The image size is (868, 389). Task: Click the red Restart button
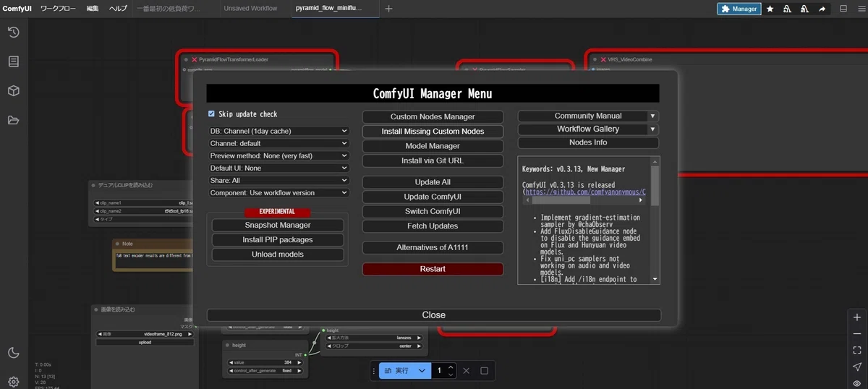tap(433, 269)
